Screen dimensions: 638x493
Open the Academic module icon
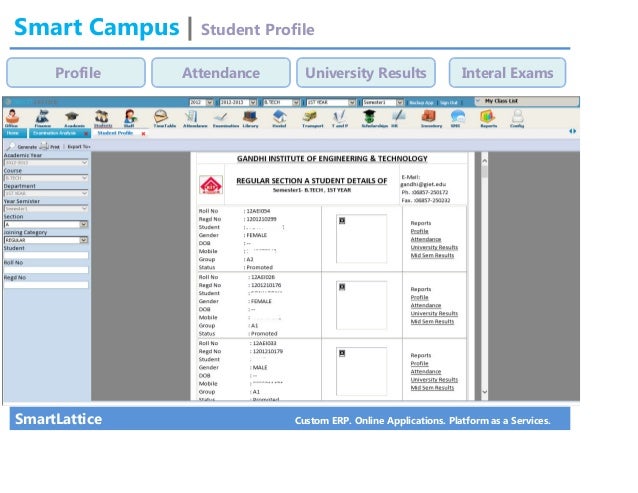click(73, 118)
